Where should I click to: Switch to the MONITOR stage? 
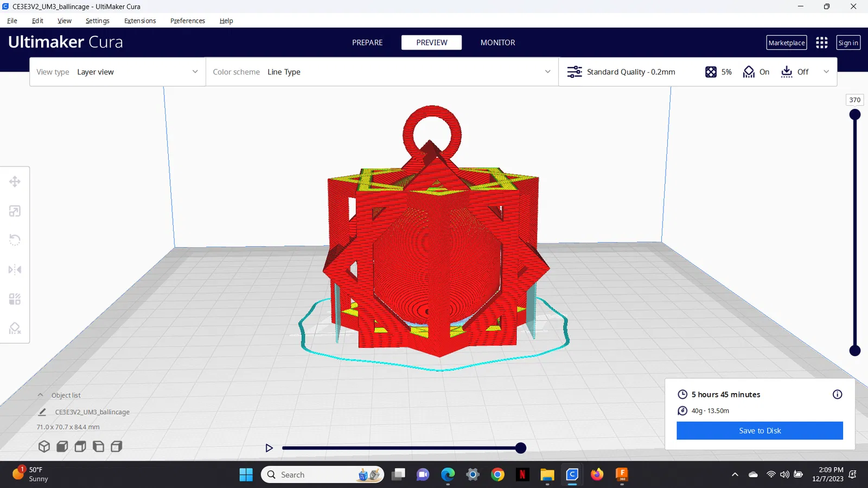pyautogui.click(x=498, y=42)
